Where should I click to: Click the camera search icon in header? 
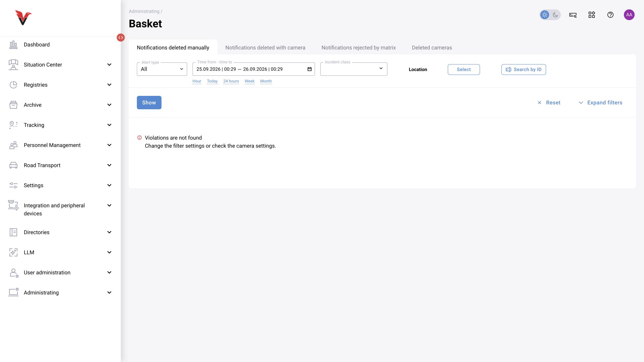click(x=573, y=15)
